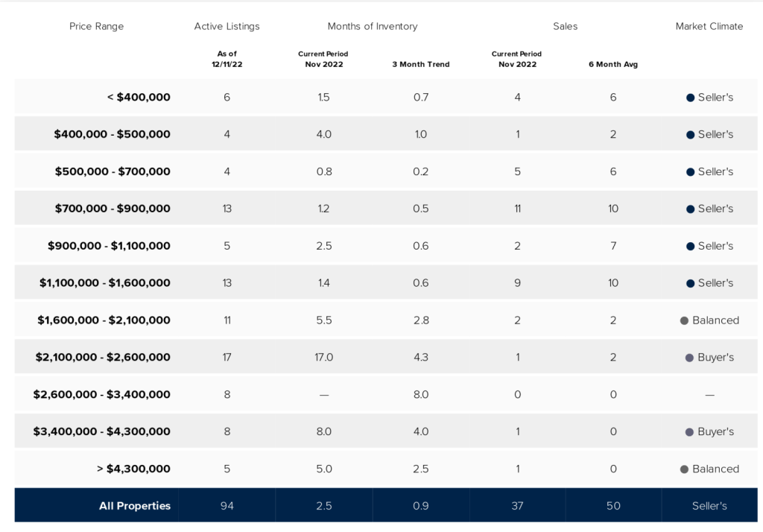Click the Seller's dot for $400,000 - $500,000
This screenshot has width=763, height=532.
coord(690,135)
